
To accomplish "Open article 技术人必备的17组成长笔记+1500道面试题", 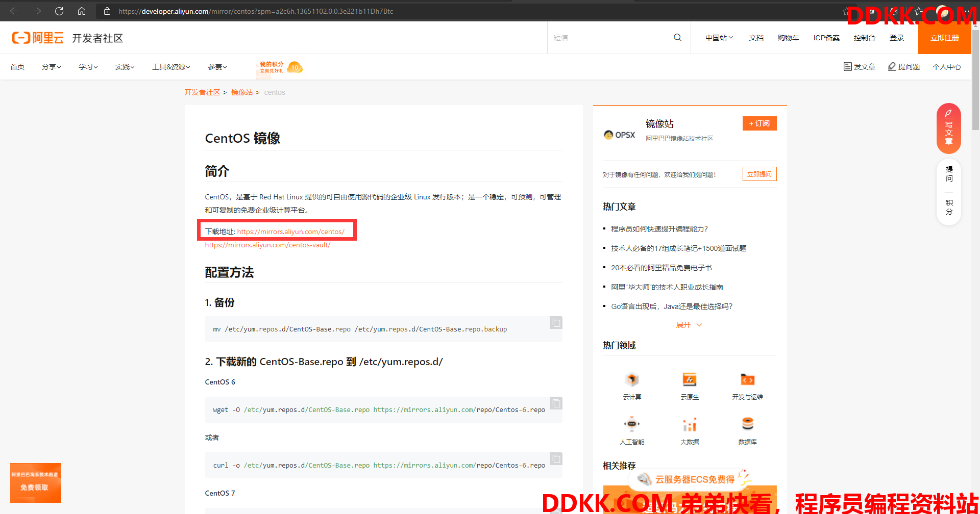I will [x=679, y=248].
